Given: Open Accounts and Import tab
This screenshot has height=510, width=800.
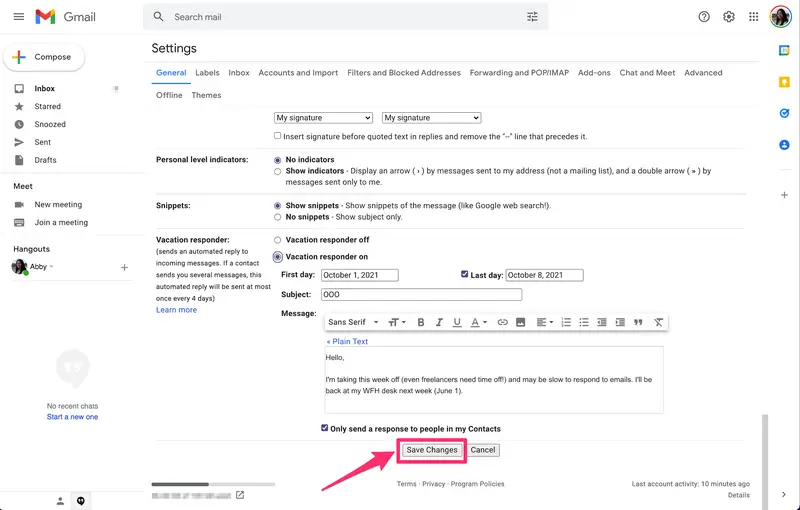Looking at the screenshot, I should click(x=298, y=73).
